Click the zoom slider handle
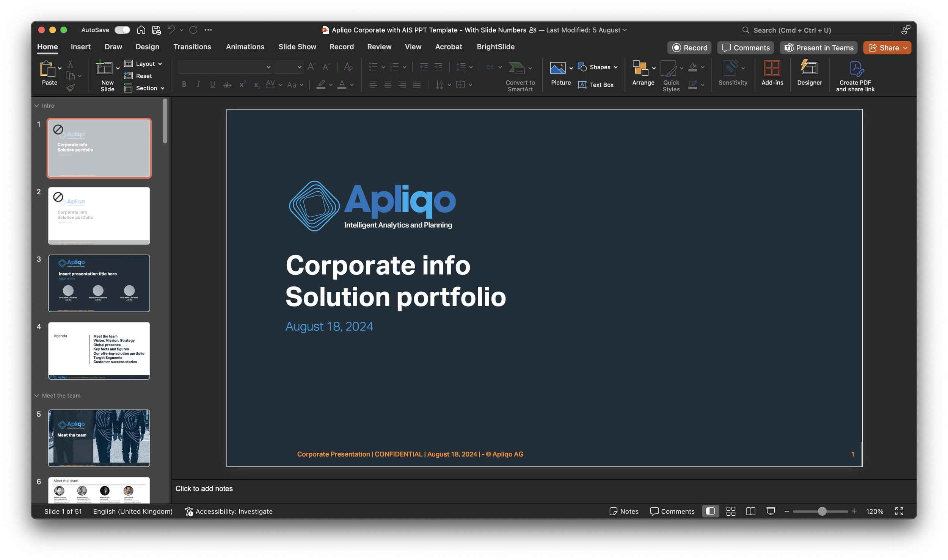The height and width of the screenshot is (560, 948). coord(822,511)
